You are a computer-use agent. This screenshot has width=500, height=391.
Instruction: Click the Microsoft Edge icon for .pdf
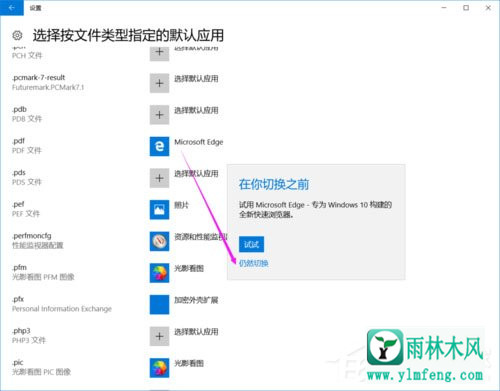click(159, 146)
